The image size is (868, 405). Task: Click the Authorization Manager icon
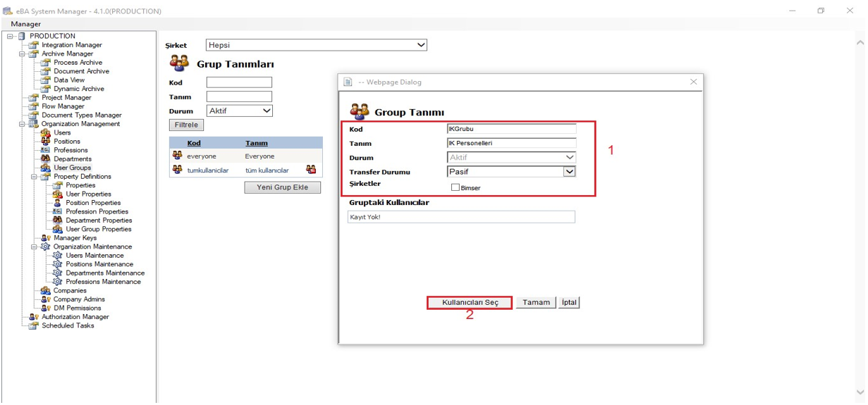(x=33, y=317)
